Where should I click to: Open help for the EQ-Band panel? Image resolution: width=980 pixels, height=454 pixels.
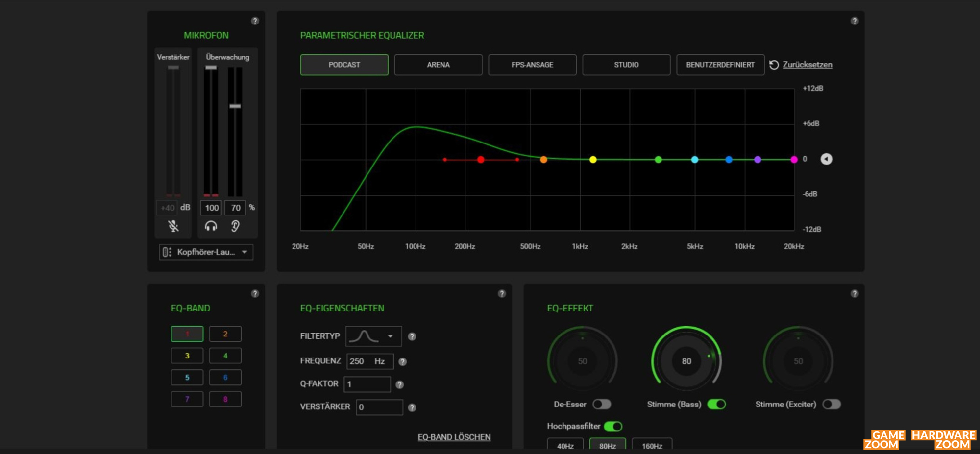pos(255,293)
